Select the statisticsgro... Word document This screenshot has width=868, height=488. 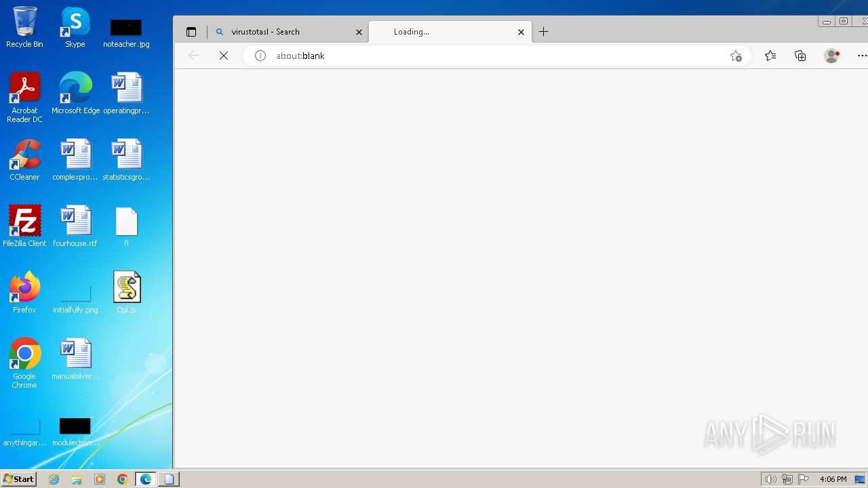pyautogui.click(x=126, y=160)
